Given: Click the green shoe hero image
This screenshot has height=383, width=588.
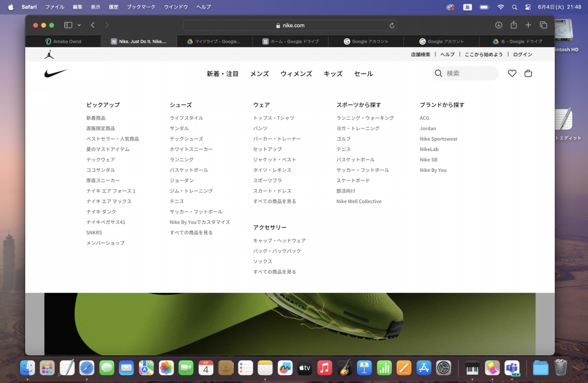Looking at the screenshot, I should tap(289, 323).
